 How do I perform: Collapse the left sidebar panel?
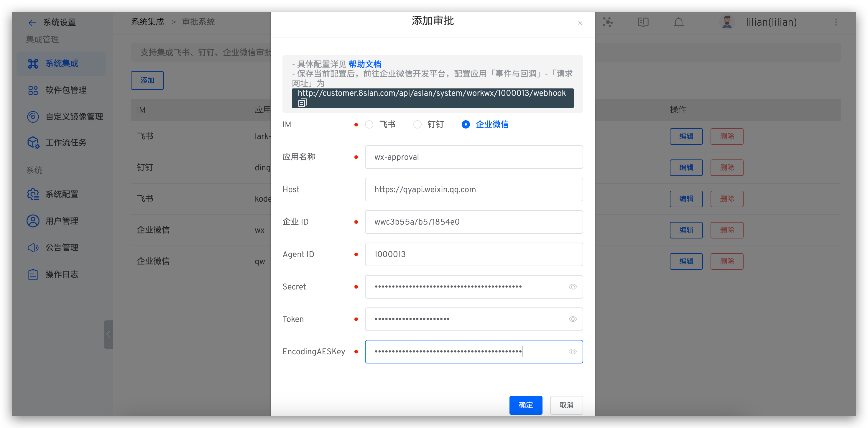click(x=108, y=334)
